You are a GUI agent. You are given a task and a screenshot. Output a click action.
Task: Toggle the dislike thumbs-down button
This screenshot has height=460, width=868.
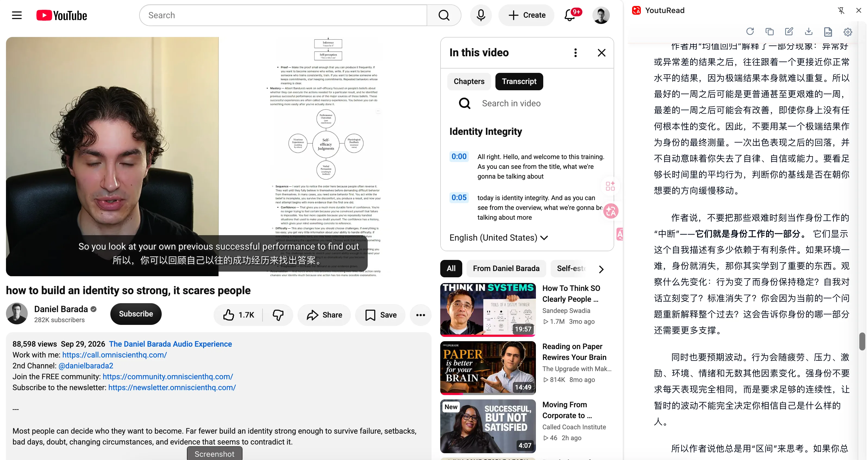tap(278, 315)
